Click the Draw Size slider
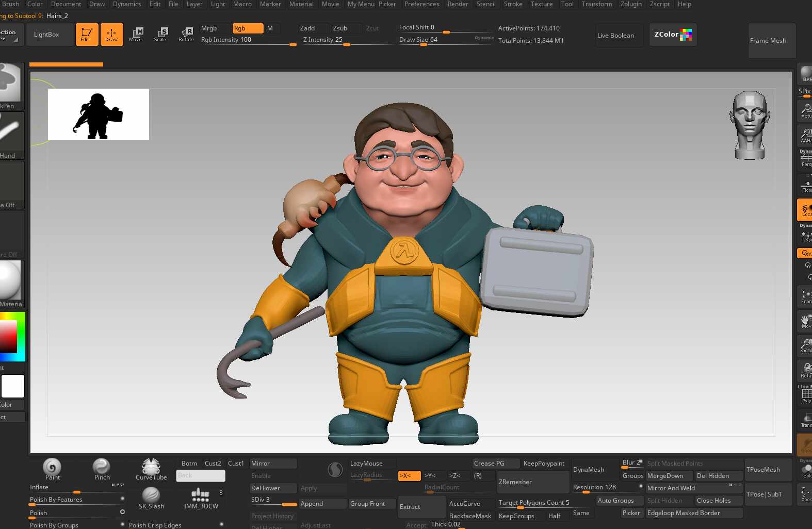The image size is (812, 529). pyautogui.click(x=446, y=40)
